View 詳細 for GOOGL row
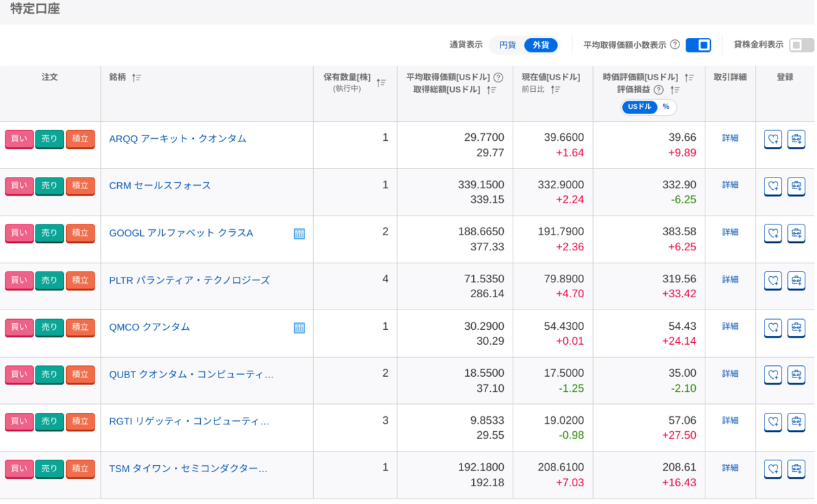This screenshot has height=504, width=817. [730, 233]
